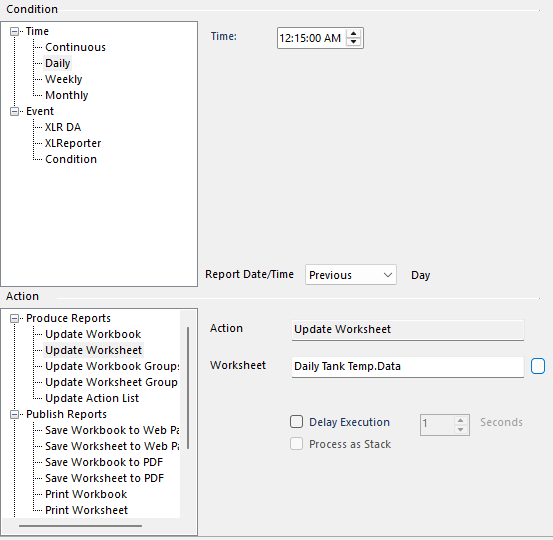Click the Produce Reports label
The image size is (553, 540).
pyautogui.click(x=68, y=318)
